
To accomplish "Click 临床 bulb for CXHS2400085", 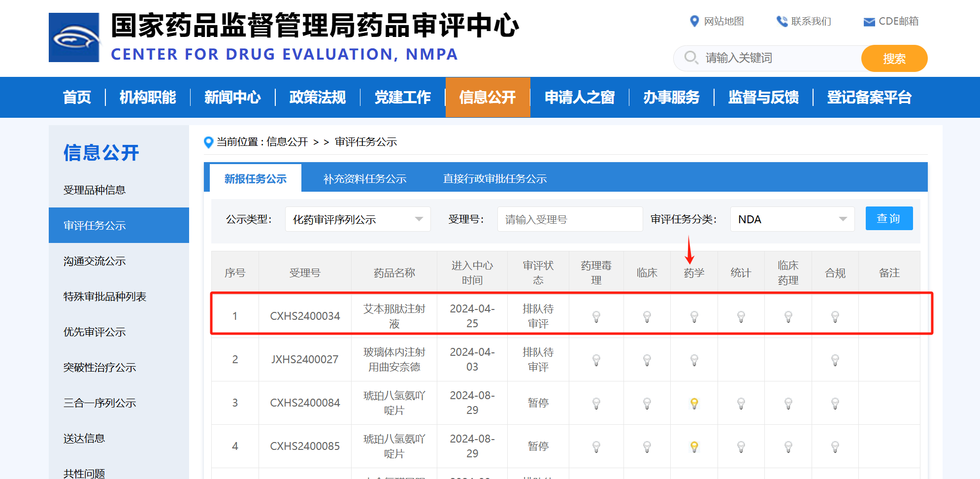I will (x=647, y=446).
